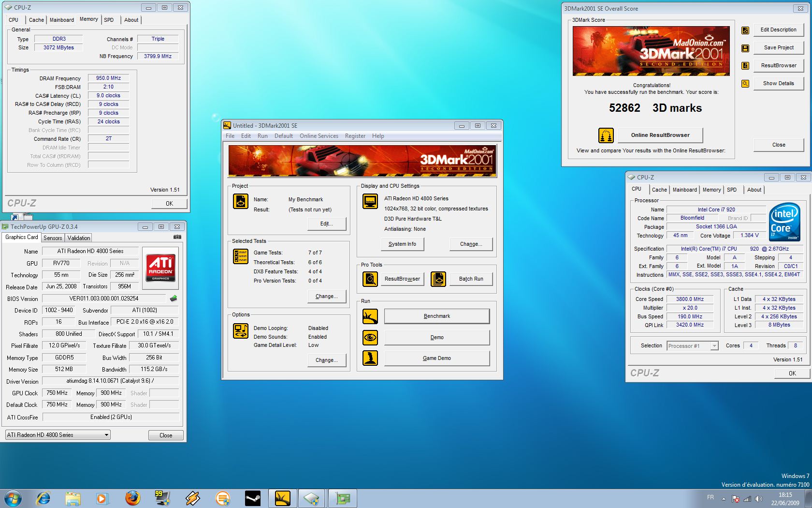Switch to Sensors tab in GPU-Z
812x508 pixels.
tap(53, 238)
